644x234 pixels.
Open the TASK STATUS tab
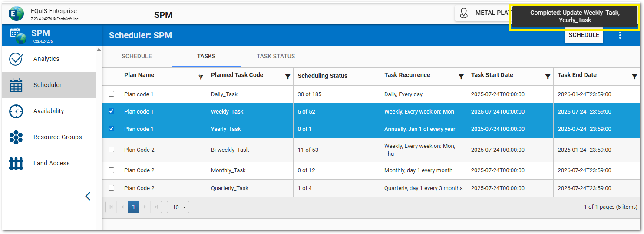(276, 56)
